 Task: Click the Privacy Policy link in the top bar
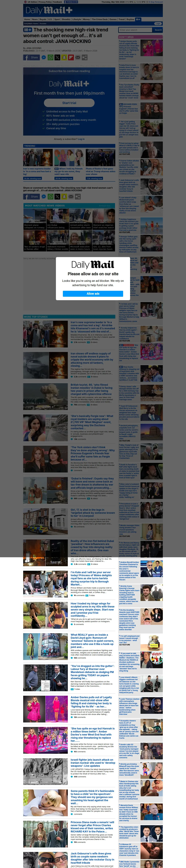tap(45, 2)
